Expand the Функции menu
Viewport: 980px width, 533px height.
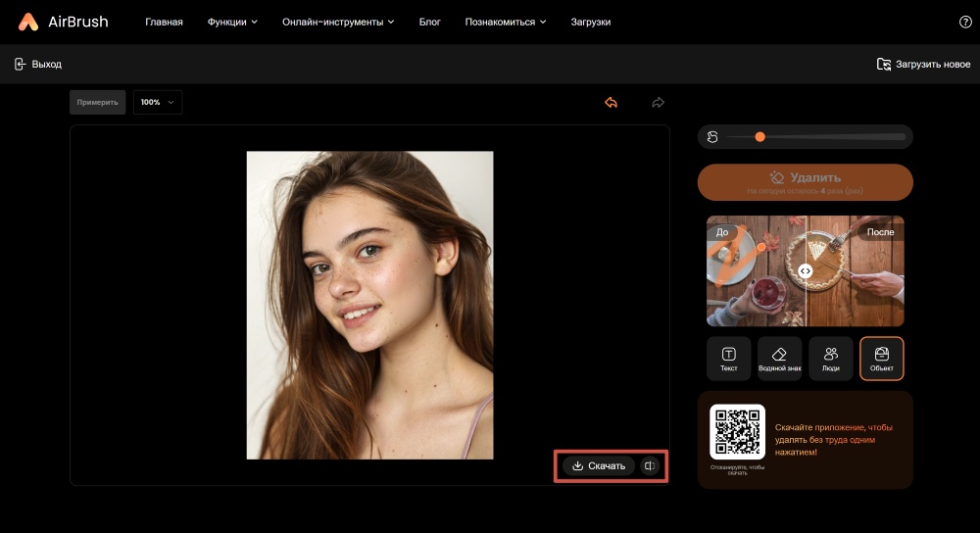pos(232,22)
